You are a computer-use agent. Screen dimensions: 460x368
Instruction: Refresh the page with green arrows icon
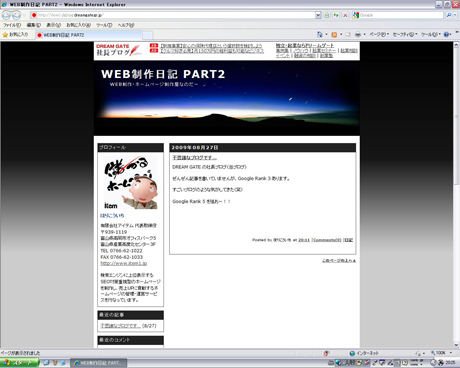tap(336, 15)
